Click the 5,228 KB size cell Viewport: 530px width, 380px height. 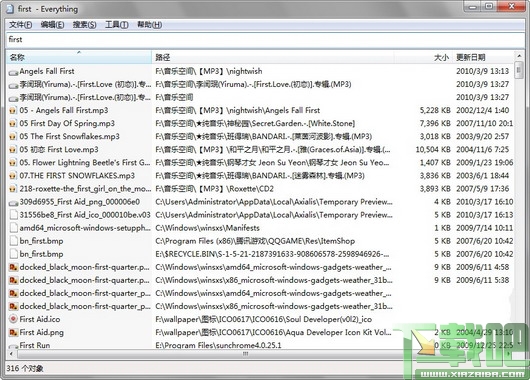click(x=435, y=111)
